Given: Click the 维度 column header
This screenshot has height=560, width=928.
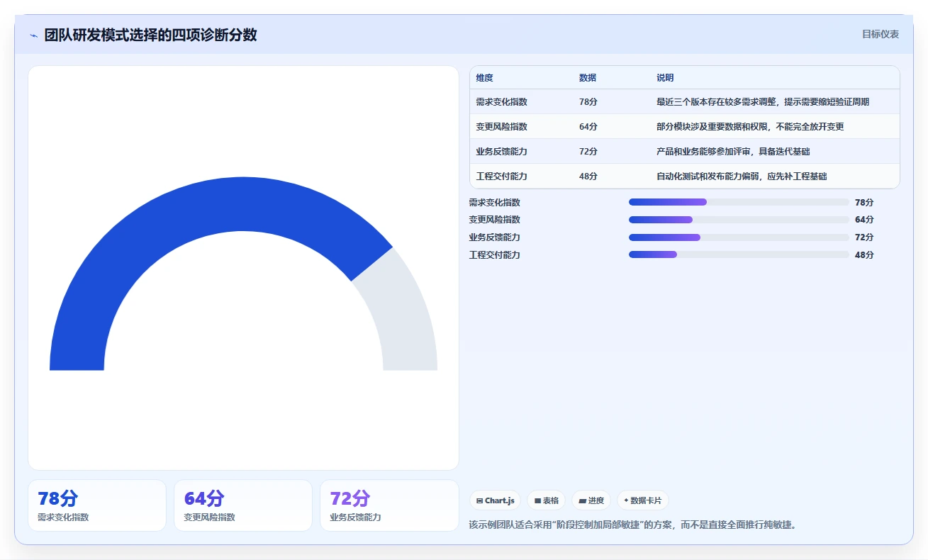Looking at the screenshot, I should click(x=485, y=78).
